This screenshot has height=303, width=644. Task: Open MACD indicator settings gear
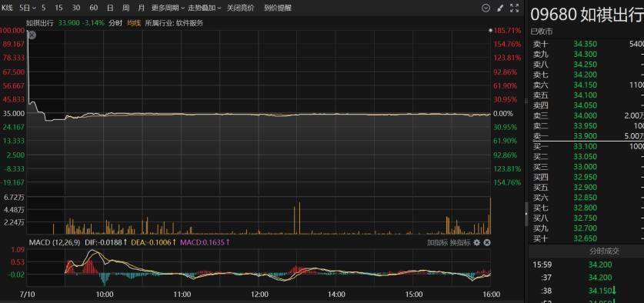(476, 243)
